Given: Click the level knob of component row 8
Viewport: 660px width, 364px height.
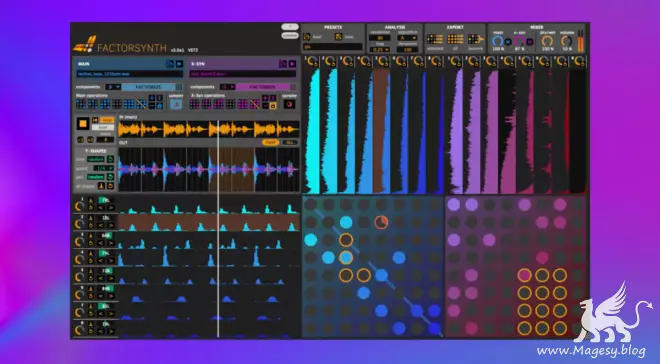Looking at the screenshot, I should pyautogui.click(x=80, y=330).
